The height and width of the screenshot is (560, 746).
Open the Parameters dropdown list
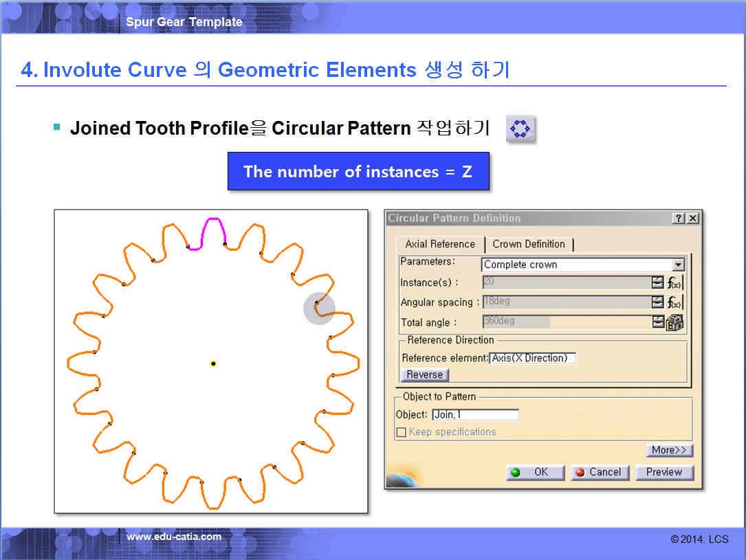pyautogui.click(x=679, y=265)
